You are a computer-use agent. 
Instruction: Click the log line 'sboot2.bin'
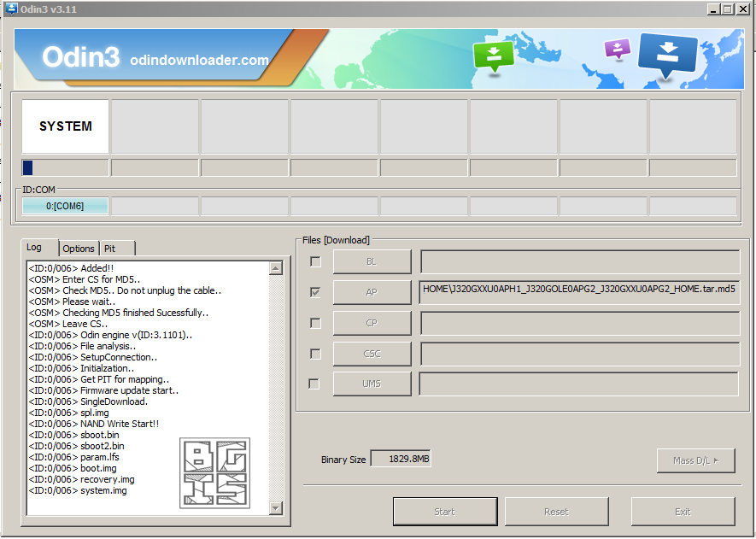click(x=76, y=446)
